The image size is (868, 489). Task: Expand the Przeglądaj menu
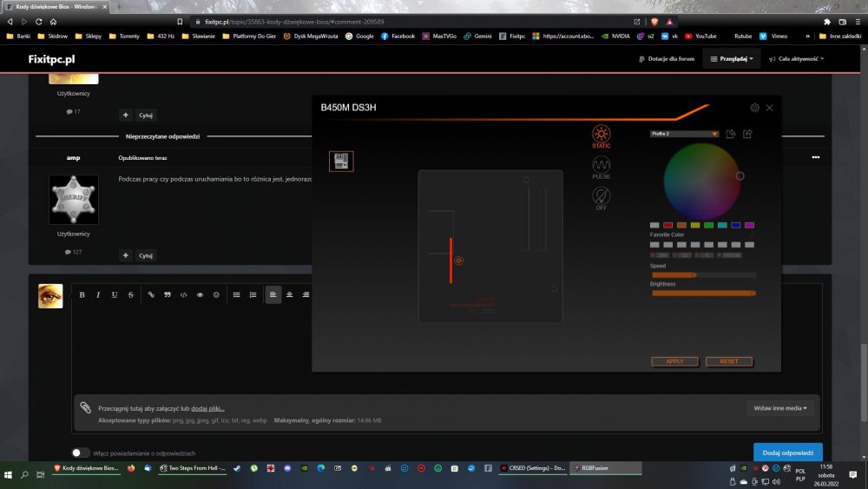click(732, 58)
